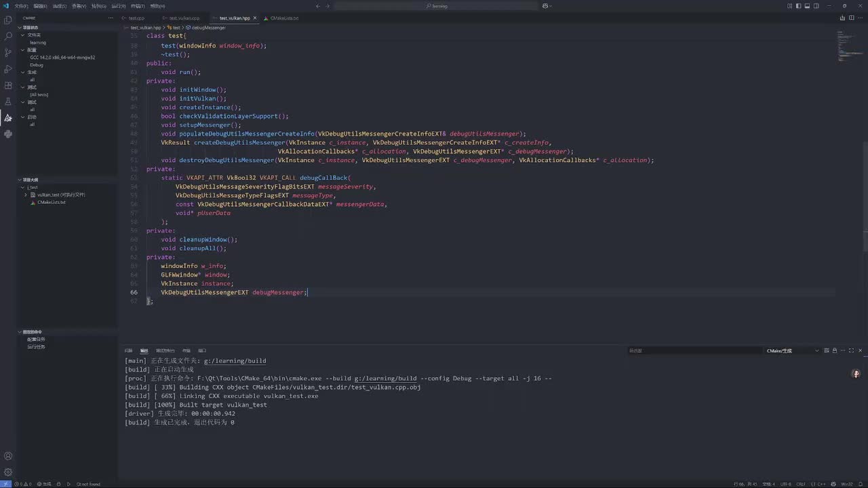Close the test_vulkan.hpp tab

pos(256,18)
